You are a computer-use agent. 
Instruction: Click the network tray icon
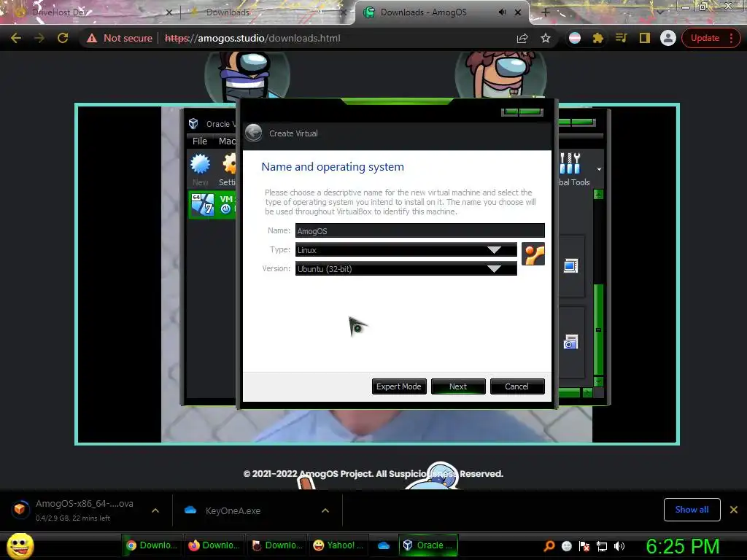pyautogui.click(x=602, y=546)
